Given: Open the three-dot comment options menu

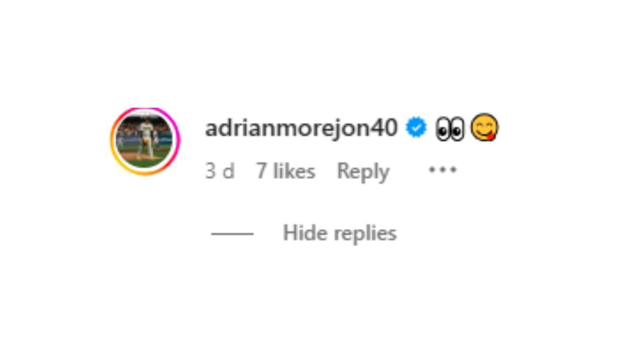Looking at the screenshot, I should (443, 170).
